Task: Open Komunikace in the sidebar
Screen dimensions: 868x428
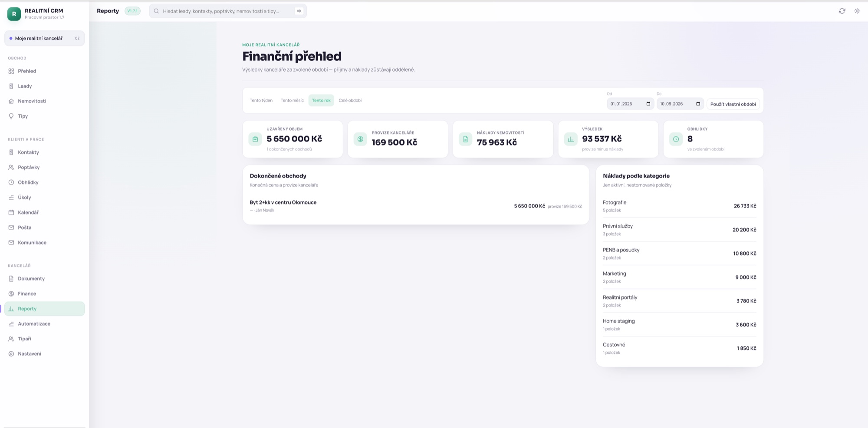Action: pyautogui.click(x=44, y=243)
